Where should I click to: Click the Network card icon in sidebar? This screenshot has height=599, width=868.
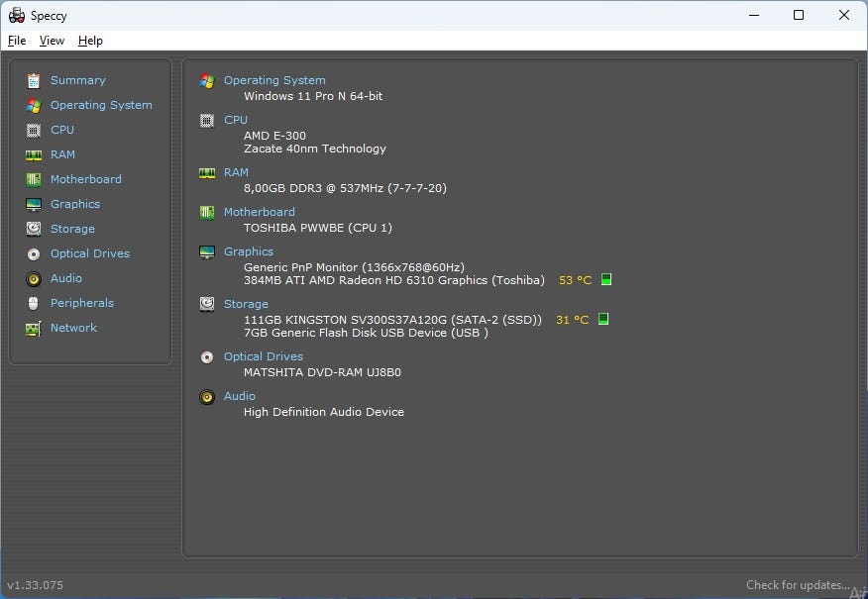[34, 329]
